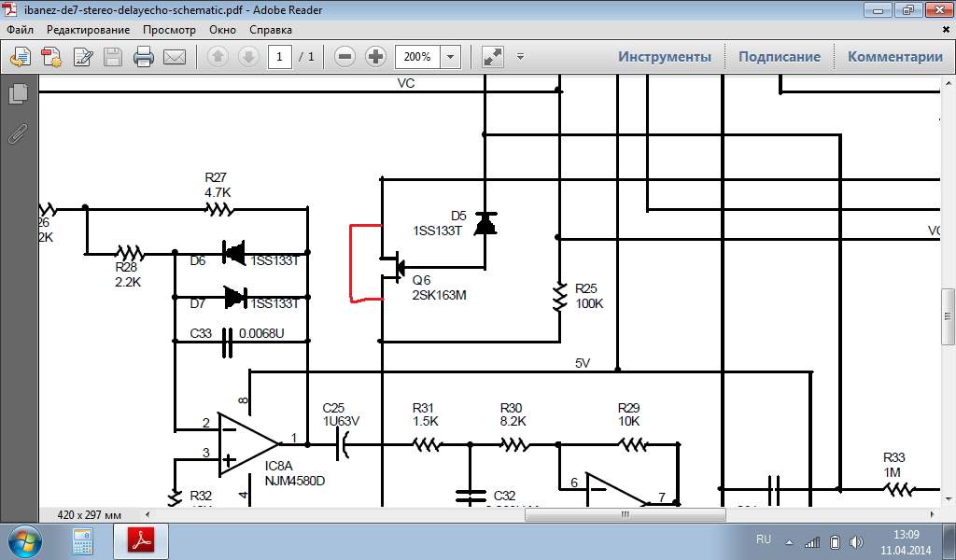Screen dimensions: 956x560
Task: Show the attachments paperclip panel
Action: pyautogui.click(x=18, y=133)
